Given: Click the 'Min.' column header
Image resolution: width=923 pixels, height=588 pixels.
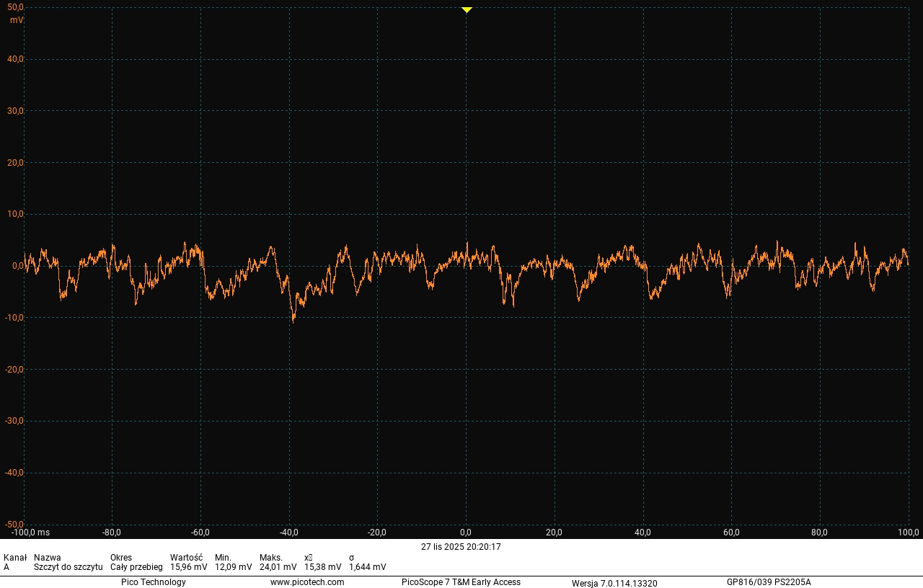Looking at the screenshot, I should point(223,558).
